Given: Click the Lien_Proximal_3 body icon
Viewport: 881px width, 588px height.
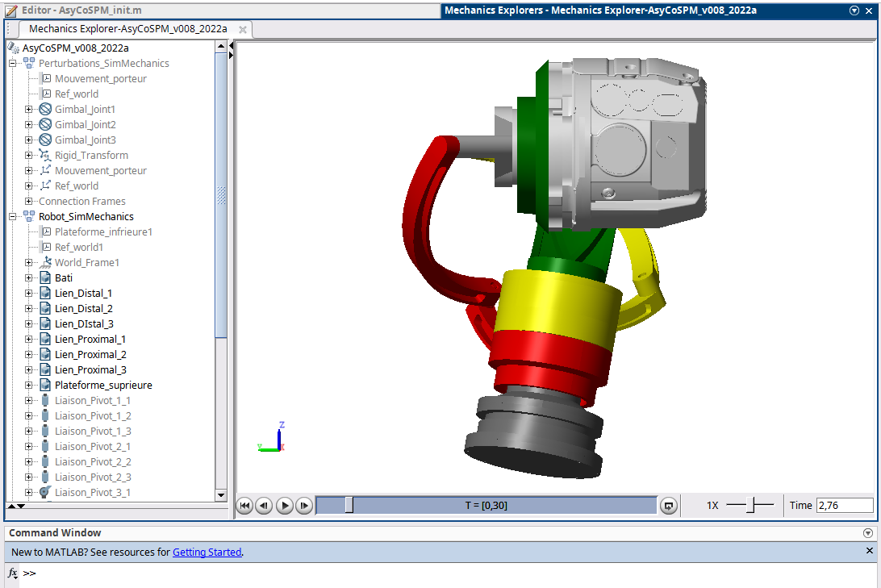Looking at the screenshot, I should [x=45, y=369].
